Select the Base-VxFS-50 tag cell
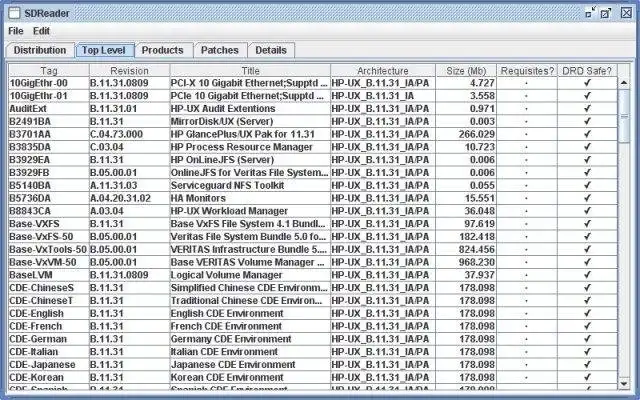The height and width of the screenshot is (400, 640). tap(49, 236)
